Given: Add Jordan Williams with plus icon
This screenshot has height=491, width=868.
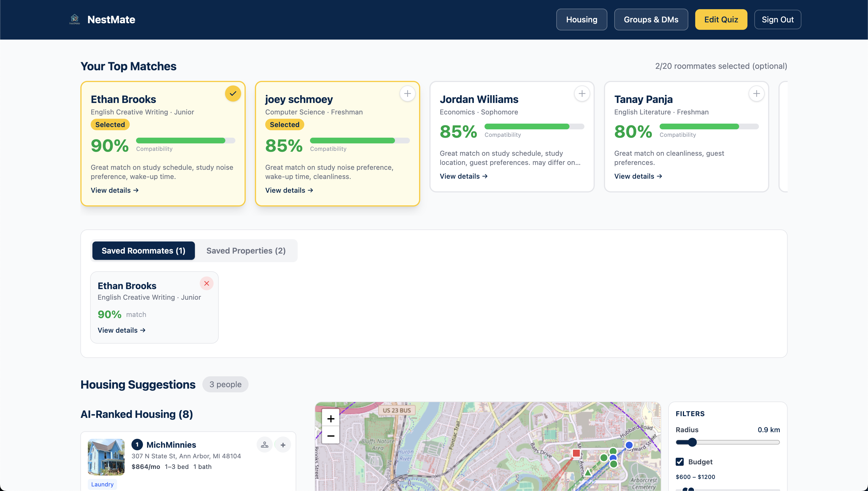Looking at the screenshot, I should coord(582,93).
